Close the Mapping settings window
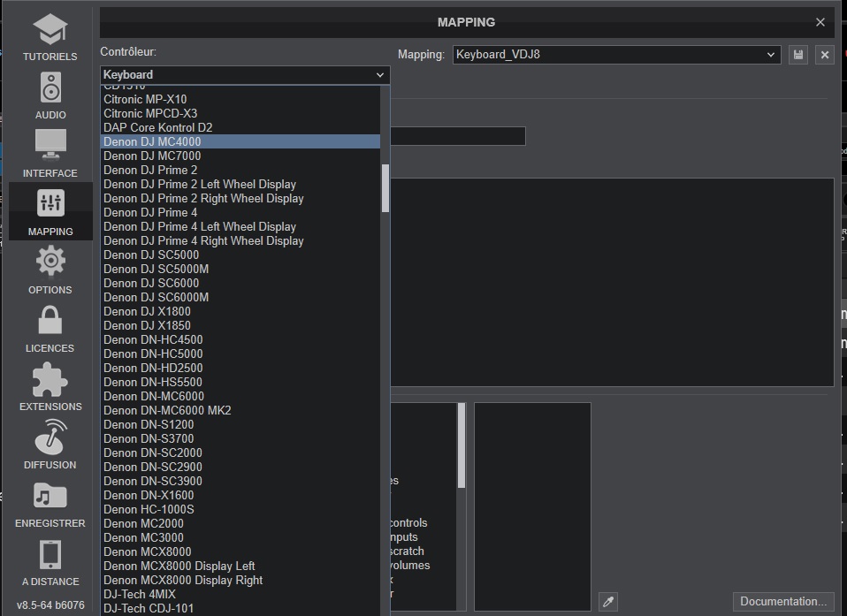Screen dimensions: 847x616 click(820, 22)
